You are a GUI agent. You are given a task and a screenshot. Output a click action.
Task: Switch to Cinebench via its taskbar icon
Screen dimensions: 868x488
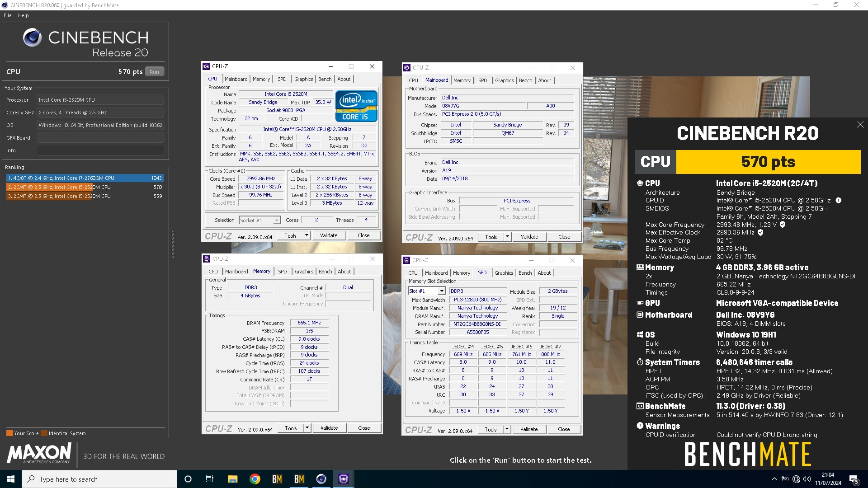click(321, 479)
